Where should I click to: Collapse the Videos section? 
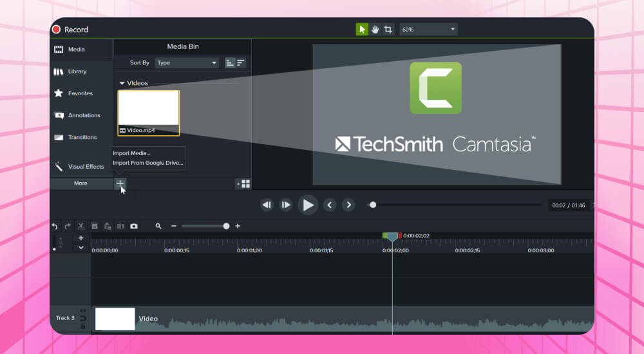pos(122,83)
